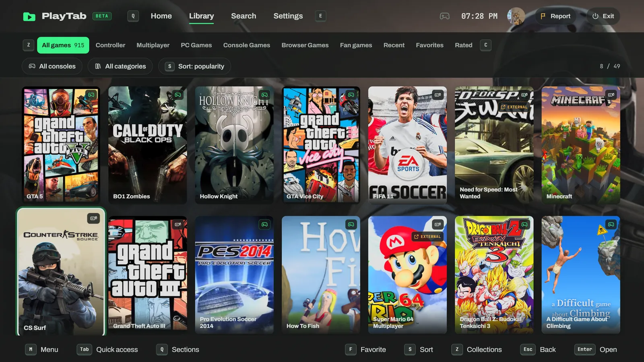Click the Q key hint before Home
644x362 pixels.
tap(133, 16)
